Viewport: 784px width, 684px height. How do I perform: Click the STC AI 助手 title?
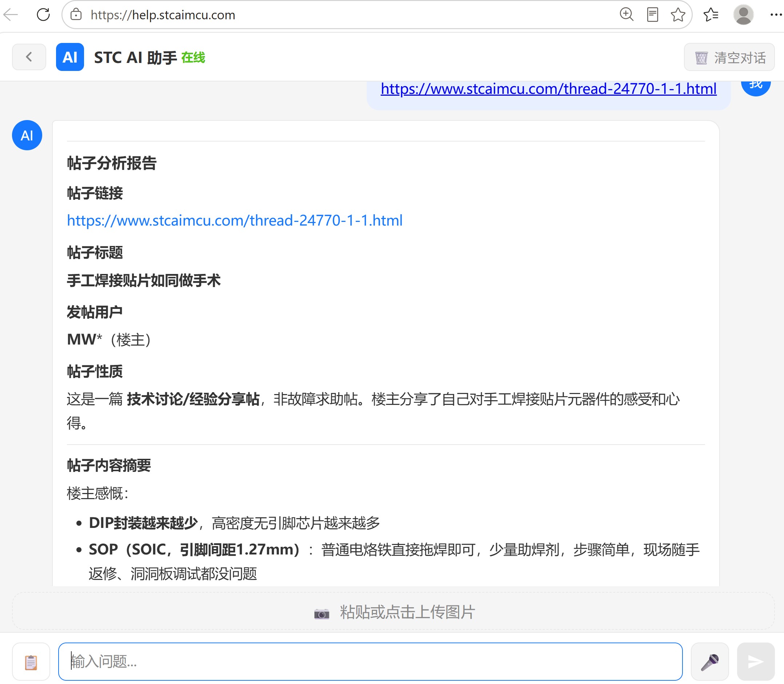coord(135,57)
